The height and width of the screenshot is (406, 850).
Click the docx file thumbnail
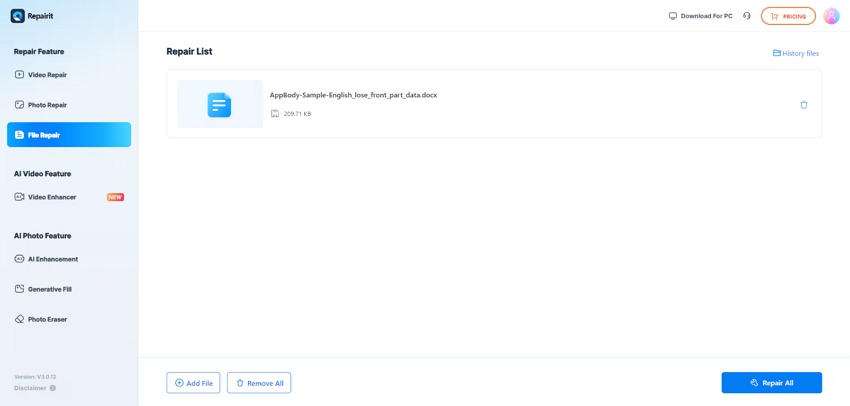point(220,104)
